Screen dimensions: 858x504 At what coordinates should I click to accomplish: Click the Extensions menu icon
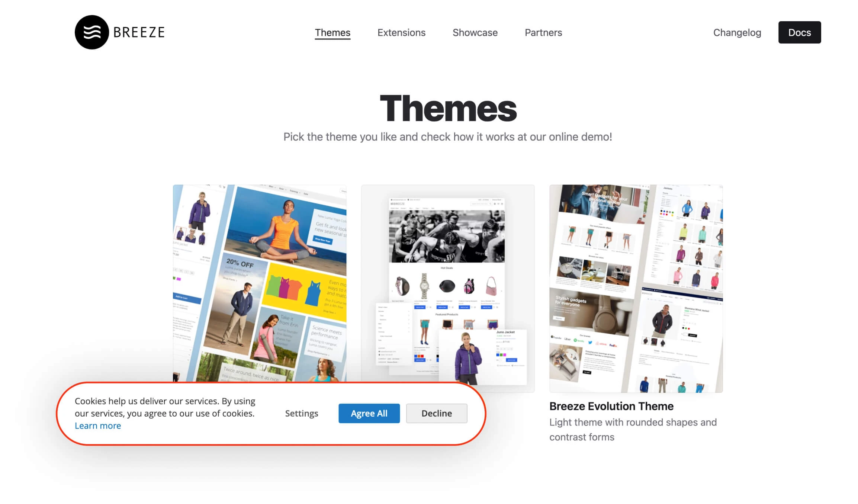tap(401, 32)
